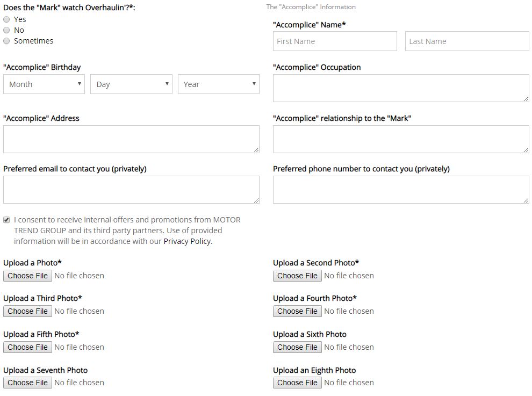Viewport: 532px width, 396px height.
Task: Open the birthday Month dropdown
Action: (x=44, y=84)
